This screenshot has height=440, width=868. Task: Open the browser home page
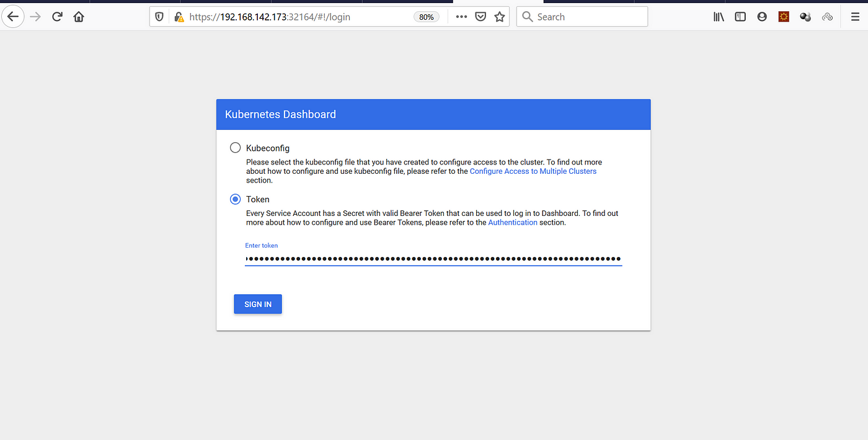[79, 17]
